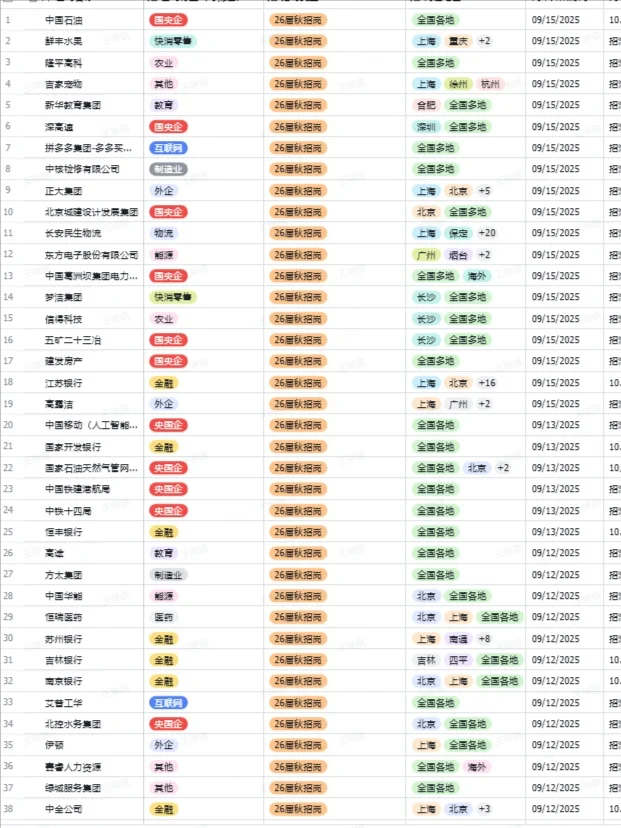Viewport: 621px width, 828px height.
Task: Click the 高途 company name
Action: [54, 553]
